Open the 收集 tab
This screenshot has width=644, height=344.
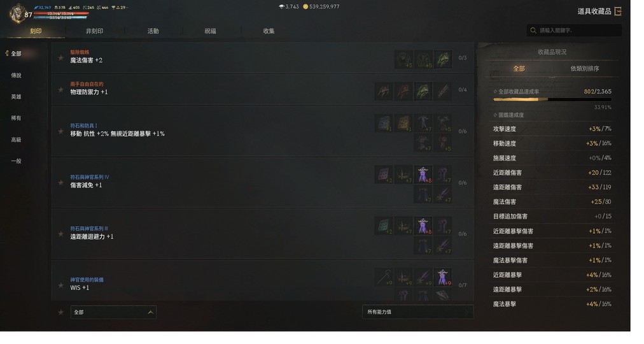[x=269, y=31]
